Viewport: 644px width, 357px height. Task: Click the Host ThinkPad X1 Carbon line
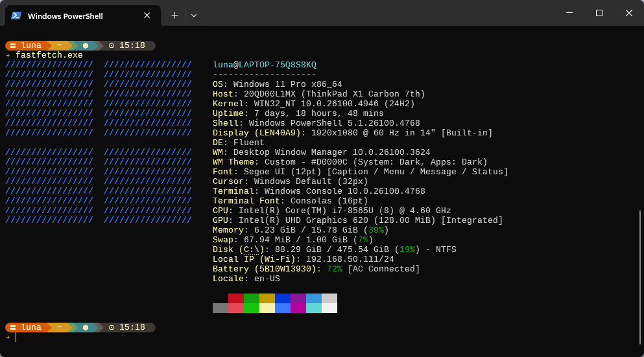[318, 94]
